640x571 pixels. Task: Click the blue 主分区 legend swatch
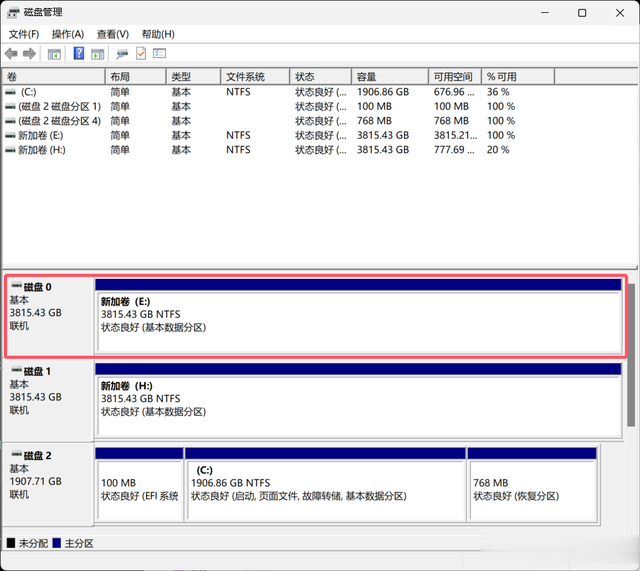click(57, 543)
